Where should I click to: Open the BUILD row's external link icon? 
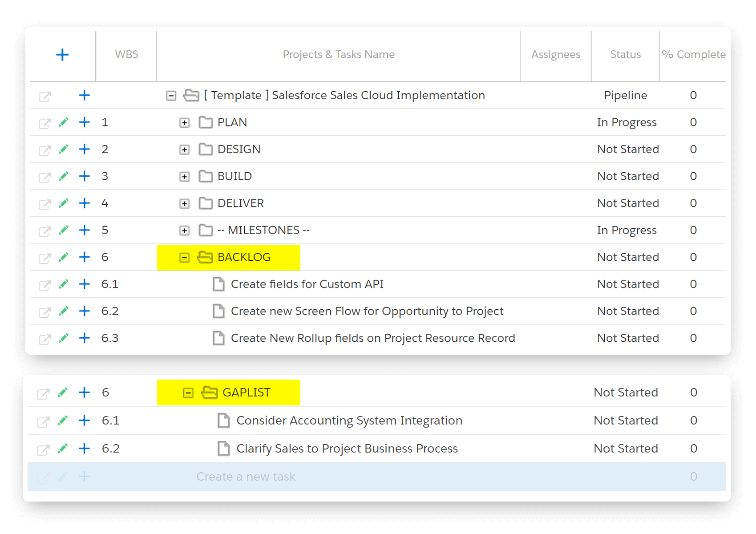(x=45, y=178)
